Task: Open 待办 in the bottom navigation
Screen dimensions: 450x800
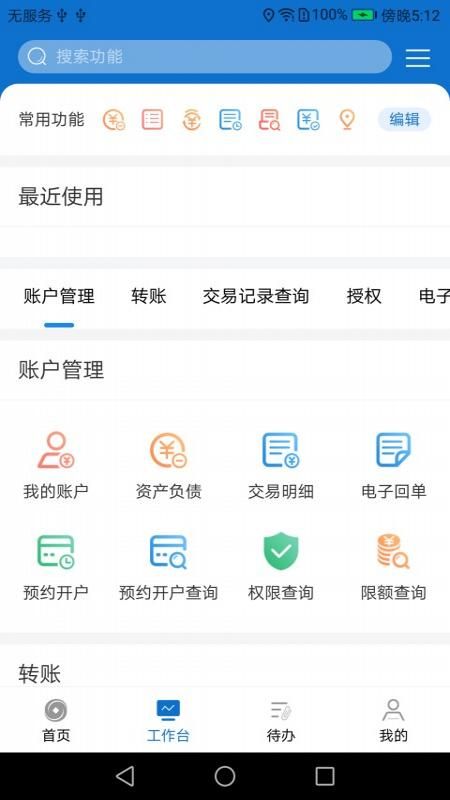Action: click(281, 720)
